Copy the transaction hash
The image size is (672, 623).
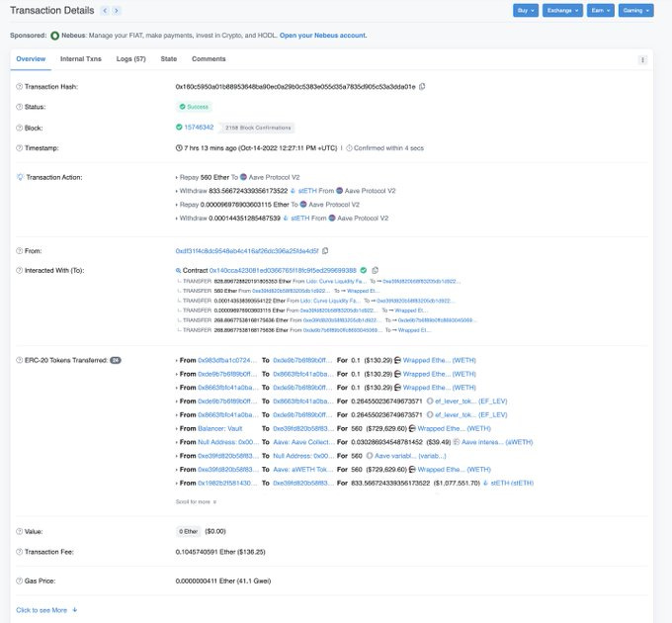(422, 87)
